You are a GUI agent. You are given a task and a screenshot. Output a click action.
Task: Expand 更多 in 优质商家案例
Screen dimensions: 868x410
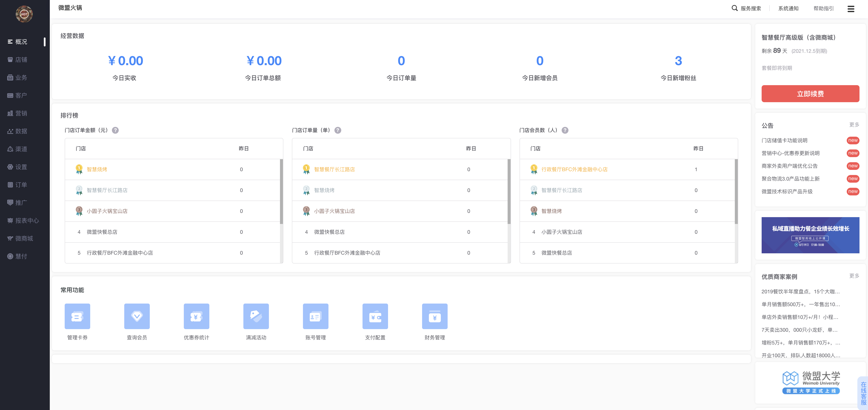pyautogui.click(x=854, y=276)
